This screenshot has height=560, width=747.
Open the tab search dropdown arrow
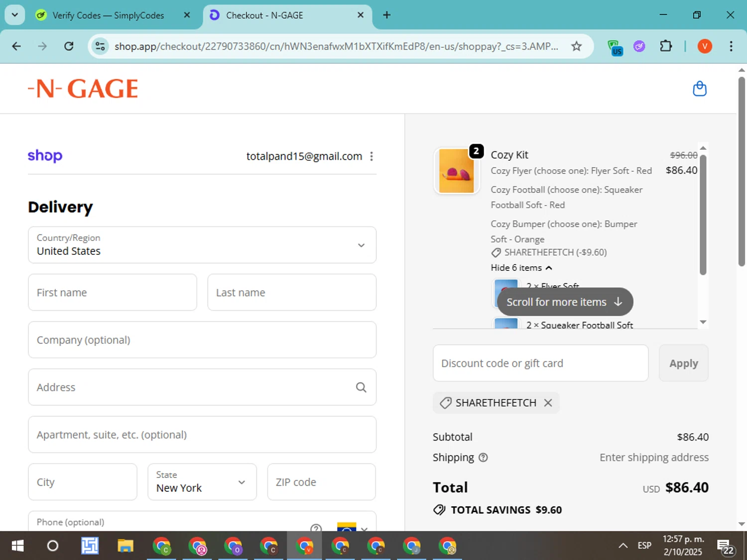click(15, 15)
